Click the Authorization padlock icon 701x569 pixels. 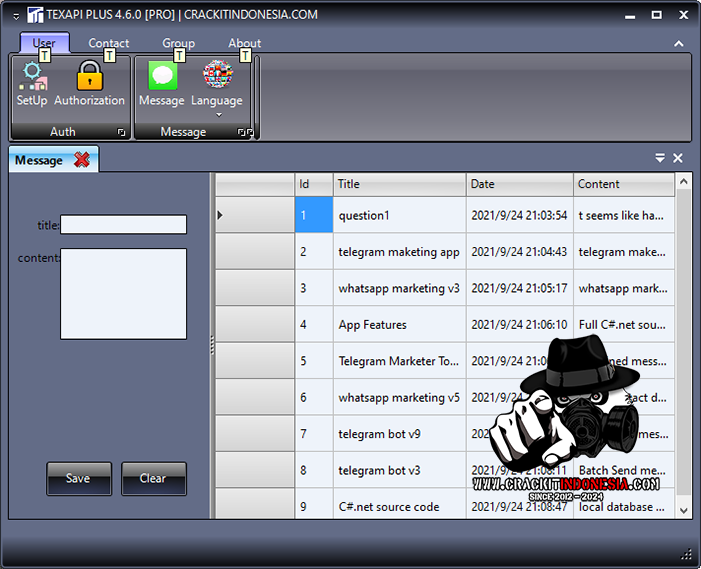click(x=89, y=77)
